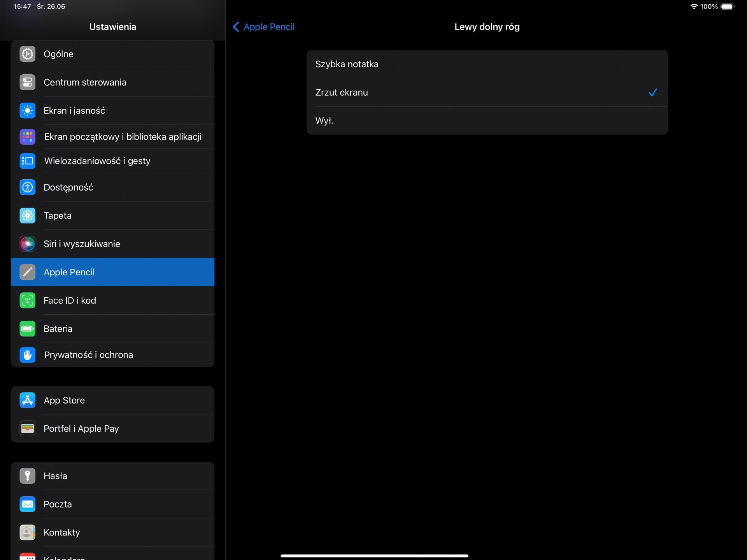
Task: Tap the Face ID icon
Action: coord(27,301)
